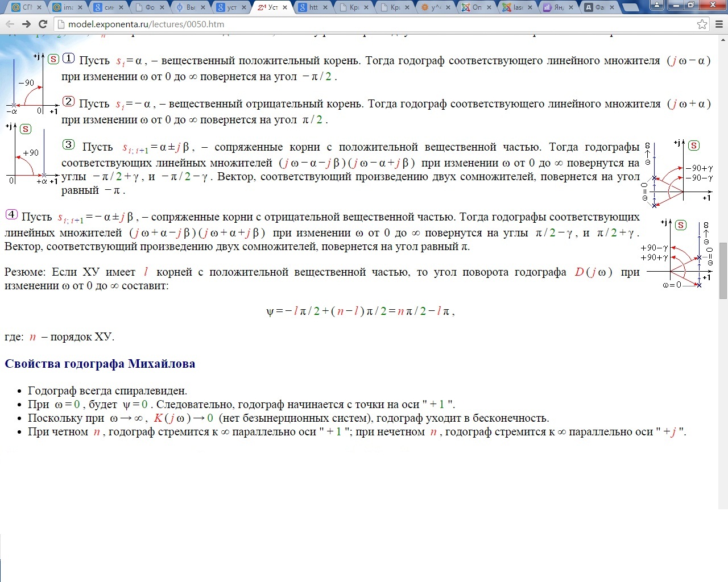The width and height of the screenshot is (728, 582).
Task: Switch to the 'Кр' tab beside 'htt' tab
Action: click(354, 7)
